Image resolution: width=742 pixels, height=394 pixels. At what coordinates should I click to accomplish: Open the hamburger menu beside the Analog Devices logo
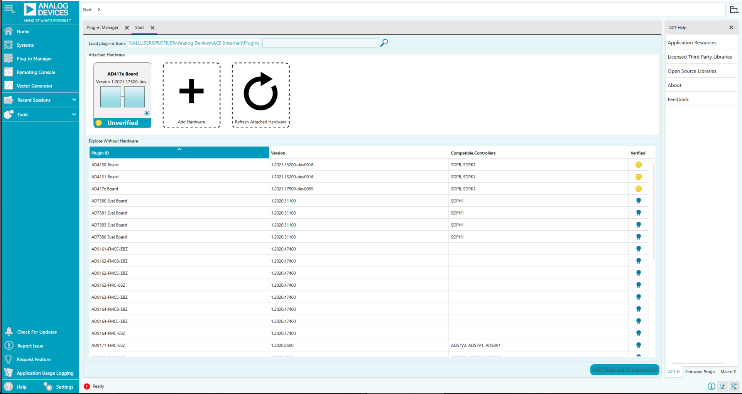[9, 8]
